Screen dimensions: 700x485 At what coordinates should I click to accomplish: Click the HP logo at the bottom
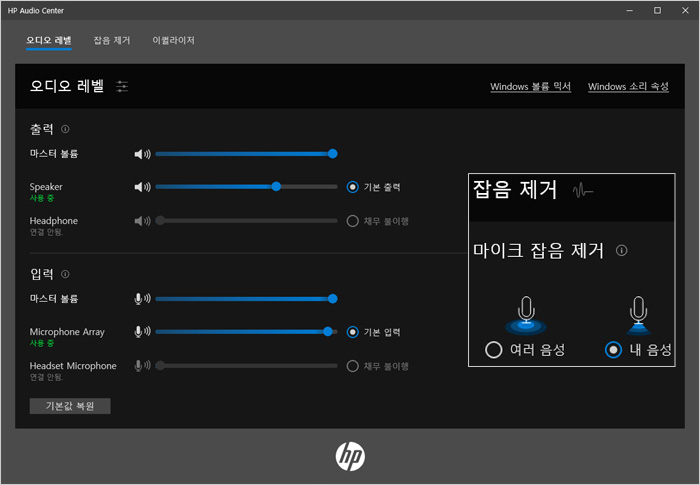(x=350, y=457)
